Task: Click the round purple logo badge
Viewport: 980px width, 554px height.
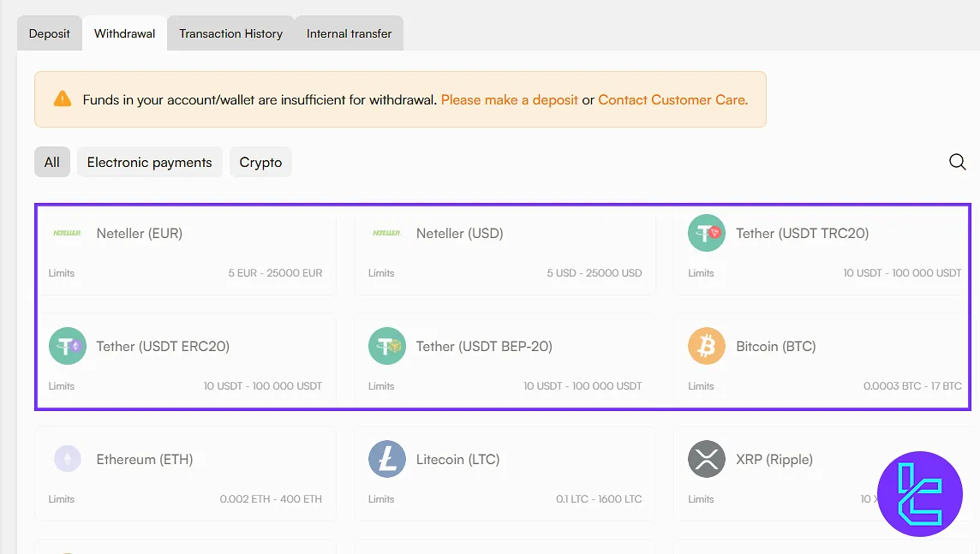Action: [x=920, y=494]
